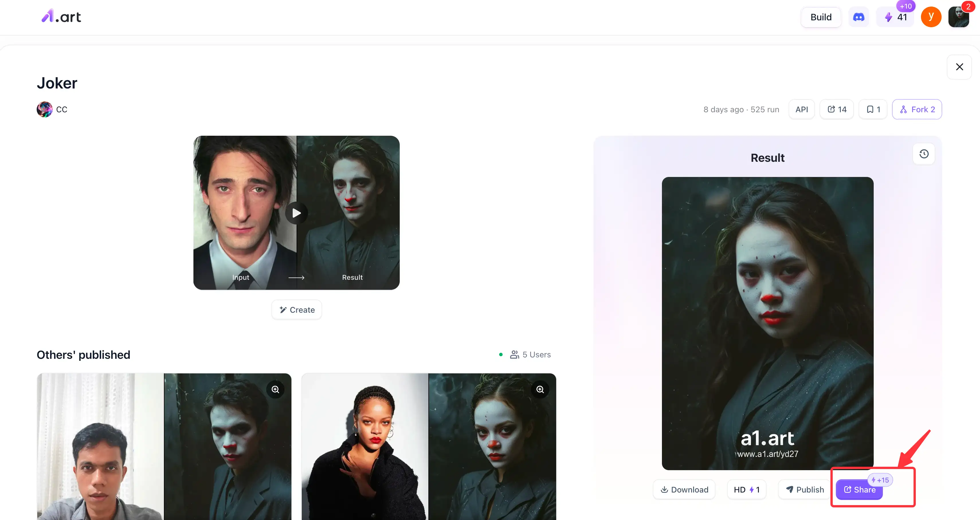Viewport: 980px width, 520px height.
Task: Play the Joker demo video
Action: pyautogui.click(x=296, y=213)
